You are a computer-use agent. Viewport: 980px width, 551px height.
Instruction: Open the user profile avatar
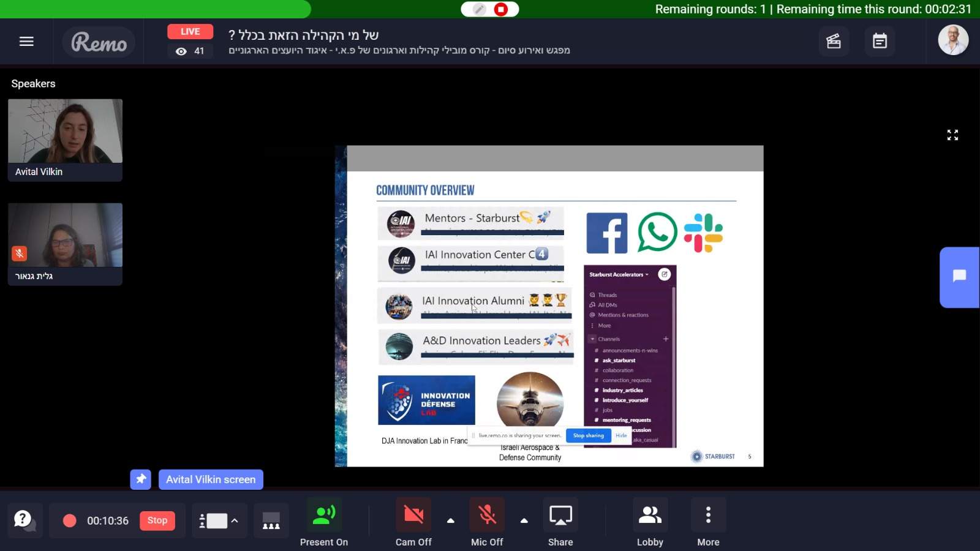click(953, 40)
